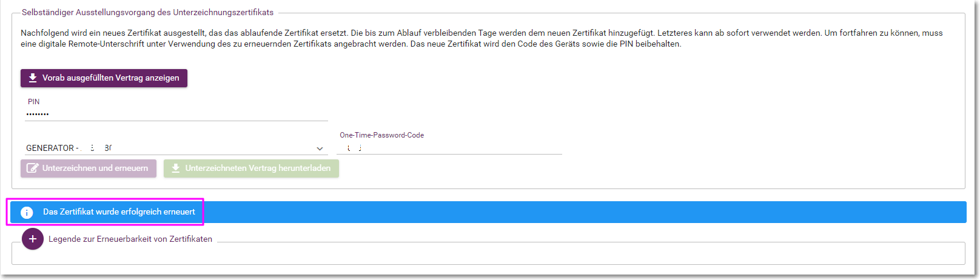The height and width of the screenshot is (280, 980).
Task: Show the Vorab ausgefüllten Vertrag anzeigen
Action: tap(104, 78)
